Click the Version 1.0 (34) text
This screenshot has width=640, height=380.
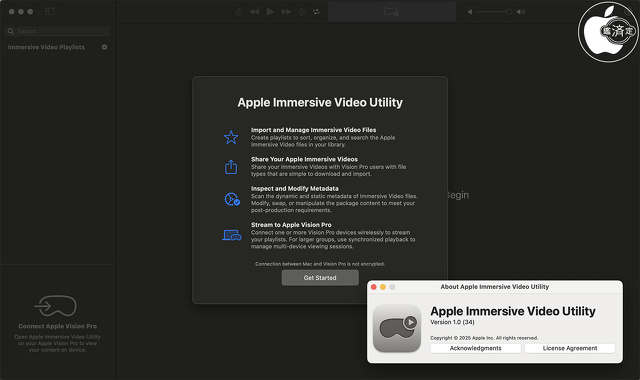(452, 322)
